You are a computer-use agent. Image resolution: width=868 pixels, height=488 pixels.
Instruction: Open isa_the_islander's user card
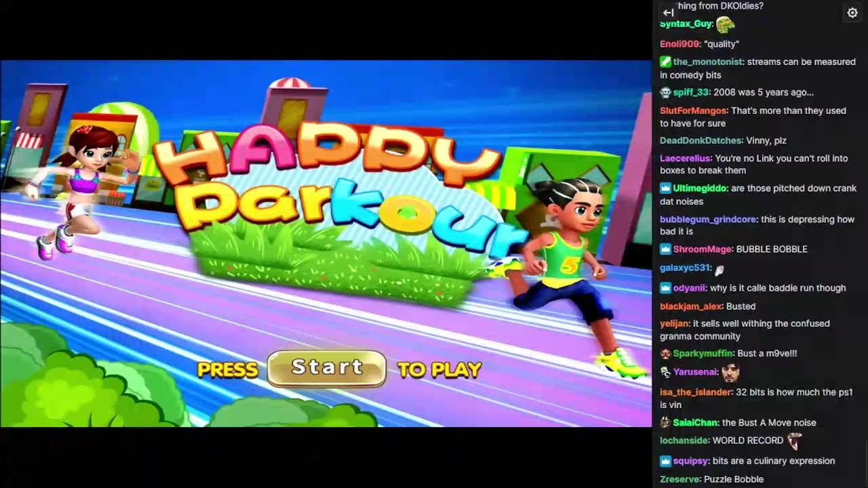696,392
